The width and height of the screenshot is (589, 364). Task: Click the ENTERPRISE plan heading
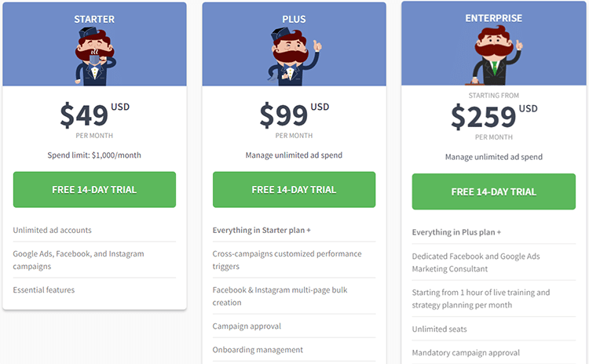click(x=493, y=18)
